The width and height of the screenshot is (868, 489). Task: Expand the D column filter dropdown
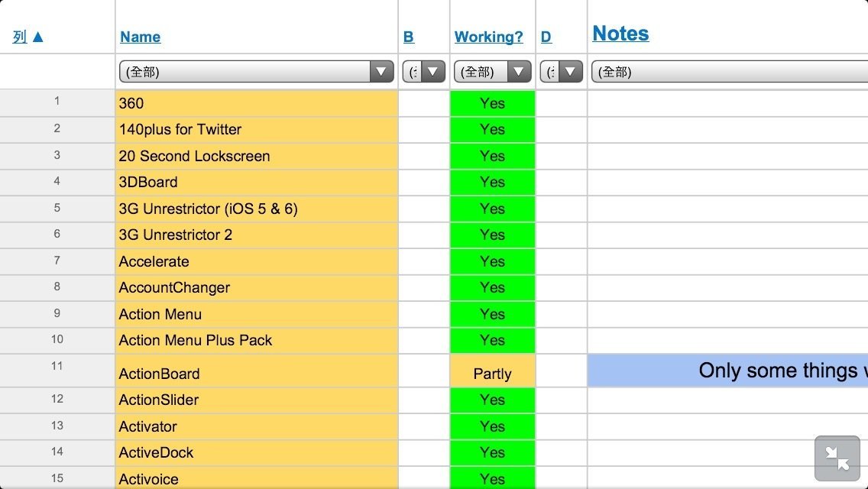(561, 72)
